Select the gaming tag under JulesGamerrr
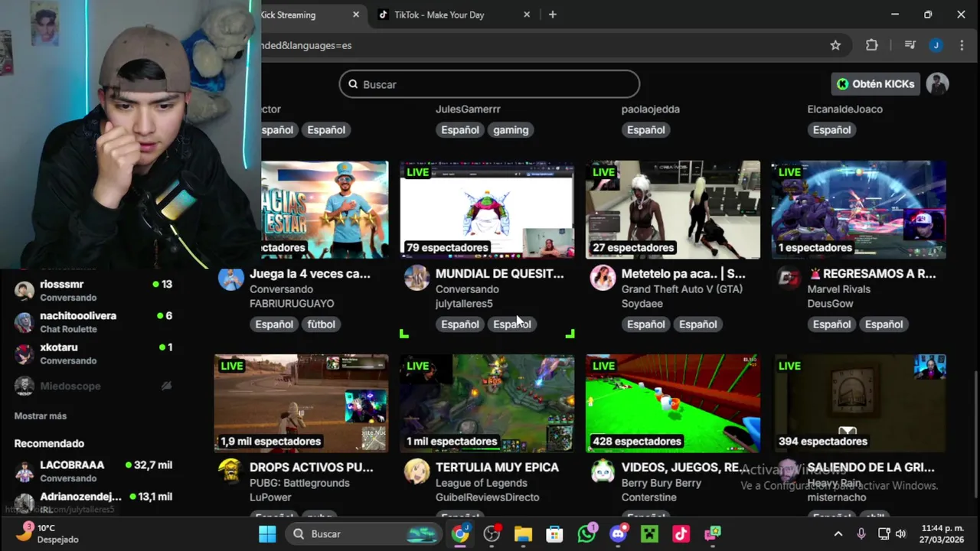 click(x=511, y=130)
